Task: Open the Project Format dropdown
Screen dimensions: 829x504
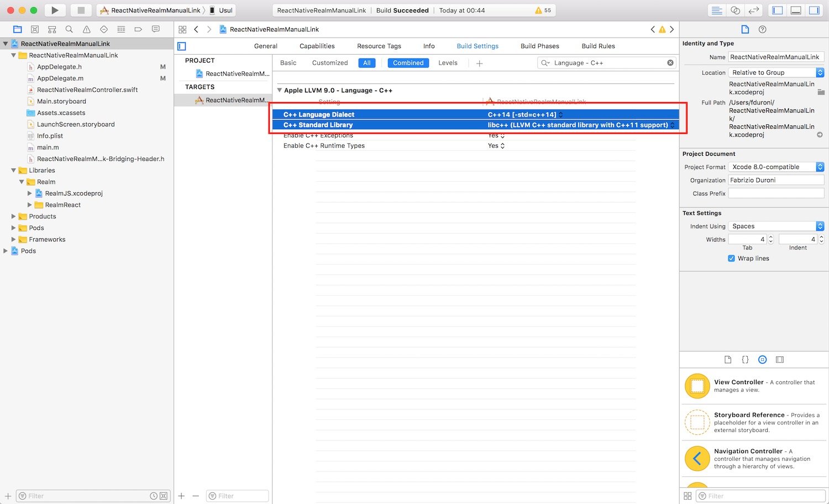Action: click(x=776, y=167)
